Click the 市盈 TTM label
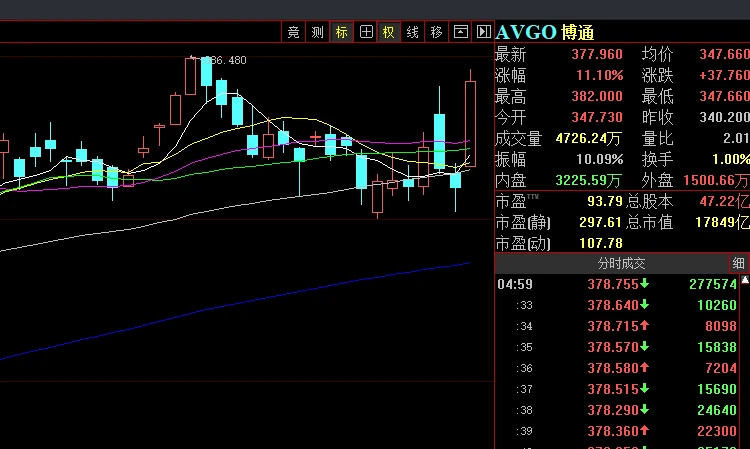 point(516,202)
